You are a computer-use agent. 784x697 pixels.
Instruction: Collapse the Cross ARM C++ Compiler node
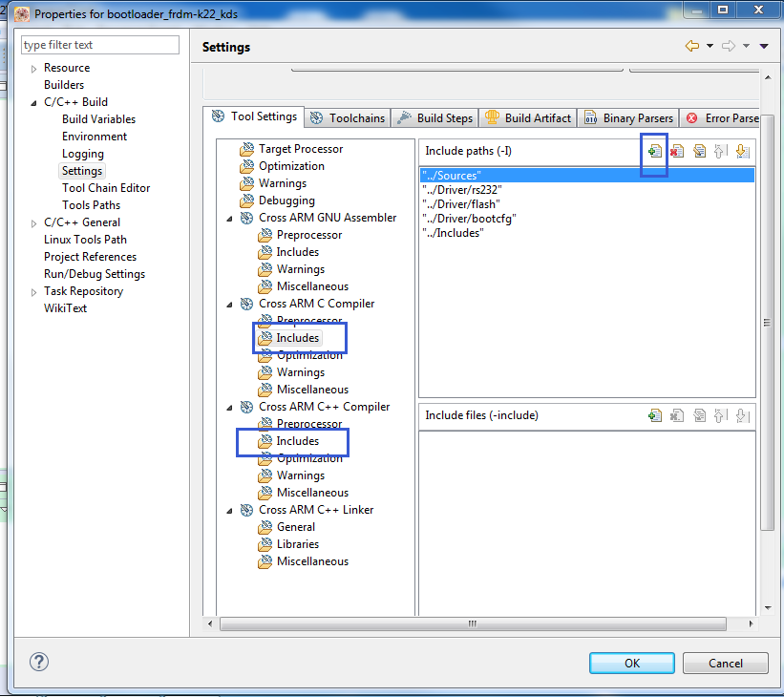point(229,408)
